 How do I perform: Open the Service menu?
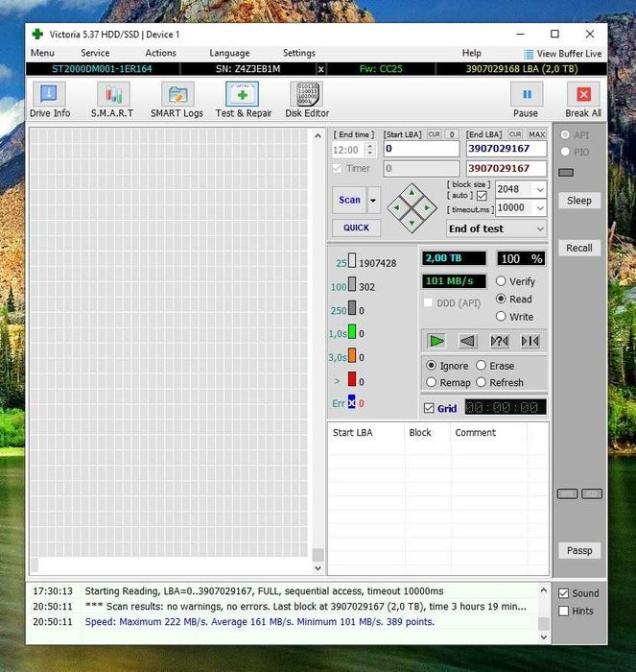point(95,53)
